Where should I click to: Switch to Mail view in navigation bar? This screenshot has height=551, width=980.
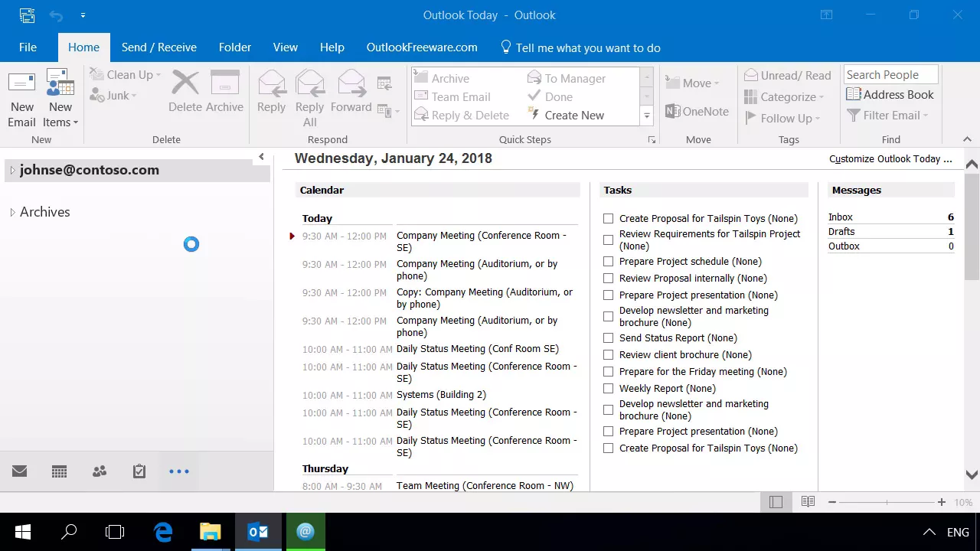coord(20,471)
